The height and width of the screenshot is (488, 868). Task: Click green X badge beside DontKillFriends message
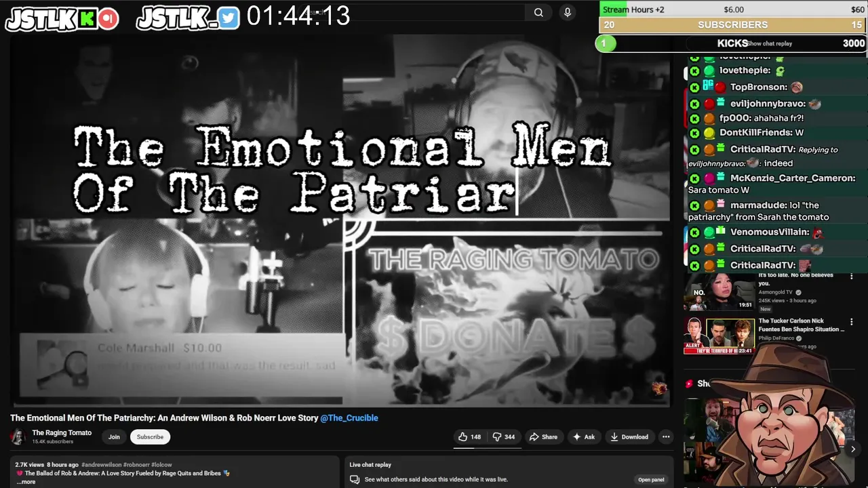click(694, 133)
